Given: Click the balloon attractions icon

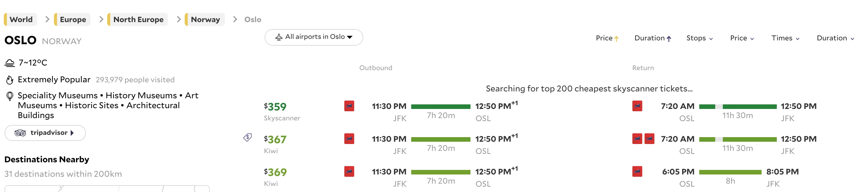Looking at the screenshot, I should click(10, 96).
